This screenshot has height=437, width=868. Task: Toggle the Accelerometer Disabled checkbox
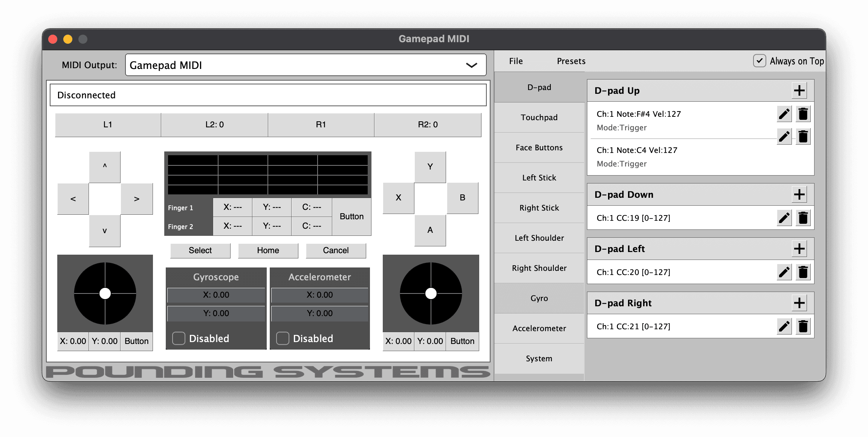coord(282,338)
